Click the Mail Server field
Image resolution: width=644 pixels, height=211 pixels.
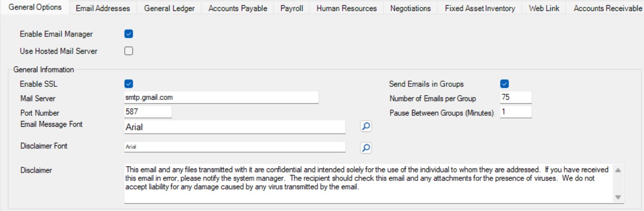[x=221, y=98]
